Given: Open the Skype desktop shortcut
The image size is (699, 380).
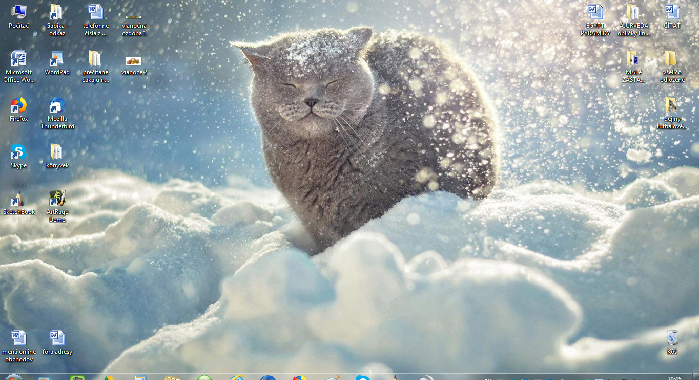Looking at the screenshot, I should coord(19,157).
